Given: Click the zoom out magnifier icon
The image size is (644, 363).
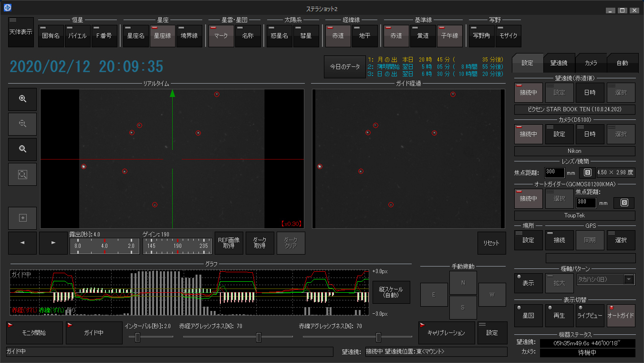Looking at the screenshot, I should pos(22,124).
